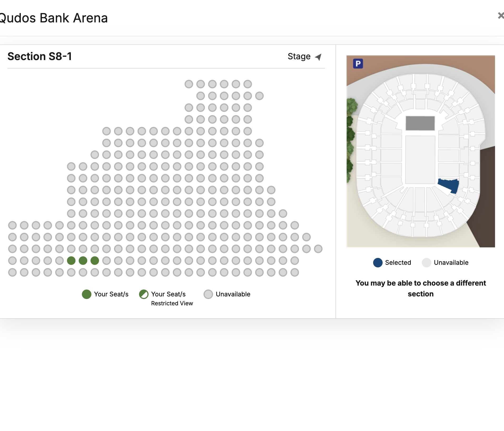
Task: Click 'You may be able to choose a different section'
Action: click(421, 288)
